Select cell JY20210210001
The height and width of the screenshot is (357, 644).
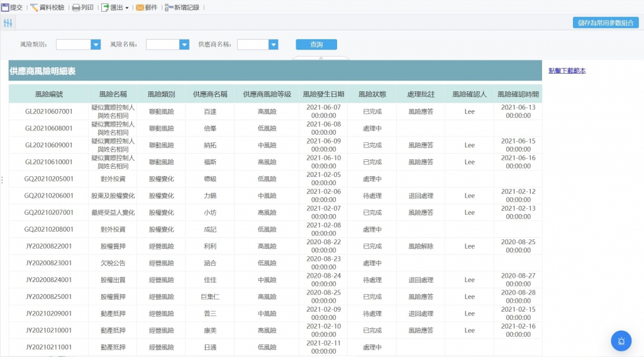(x=48, y=331)
